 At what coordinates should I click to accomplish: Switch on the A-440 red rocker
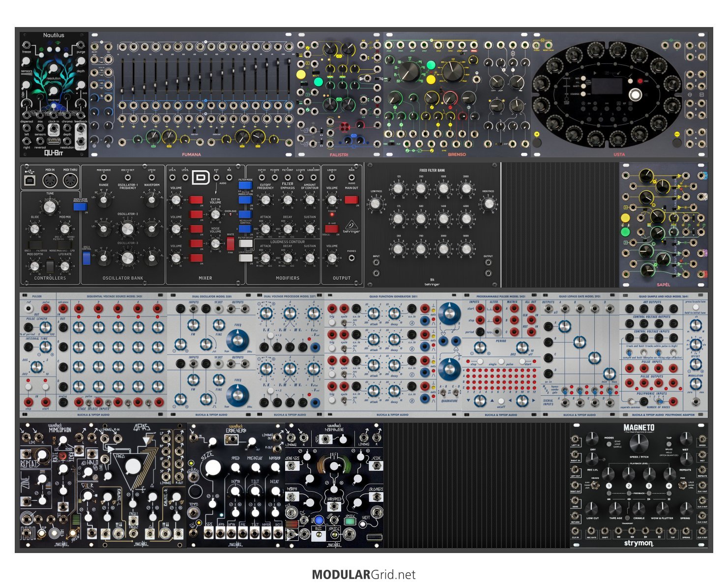(x=332, y=229)
